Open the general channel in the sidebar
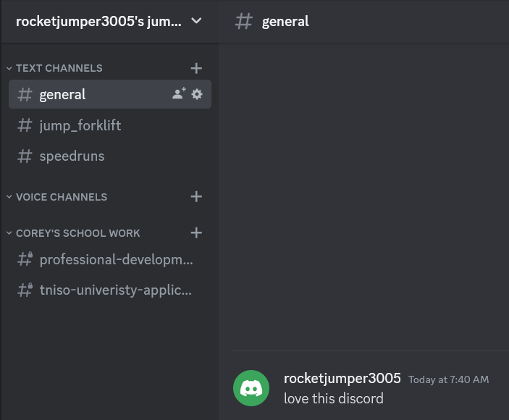This screenshot has width=509, height=420. click(x=110, y=94)
